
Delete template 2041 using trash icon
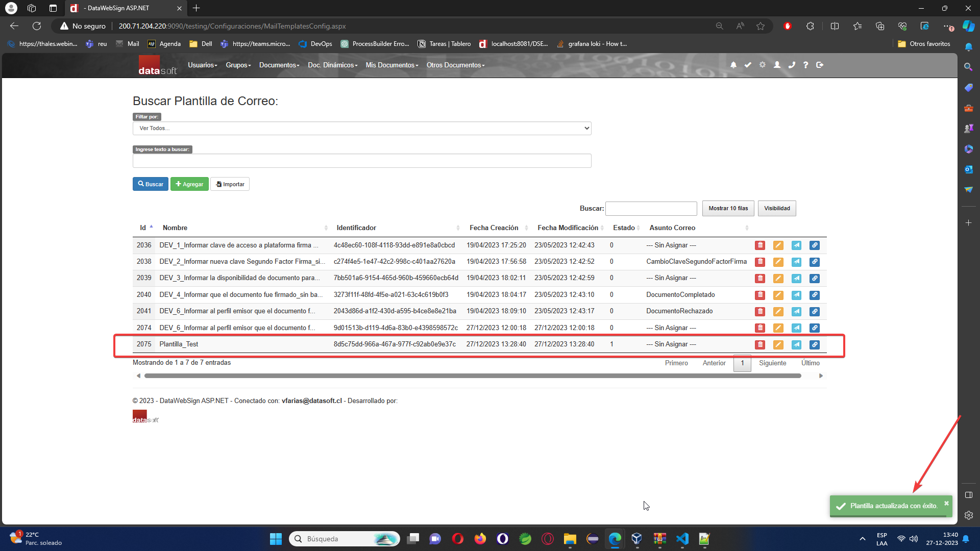click(x=760, y=311)
